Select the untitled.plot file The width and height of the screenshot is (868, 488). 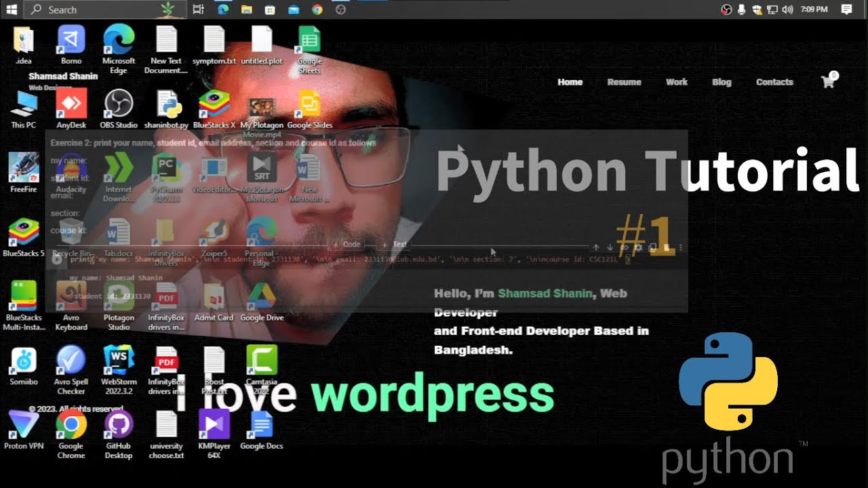262,45
